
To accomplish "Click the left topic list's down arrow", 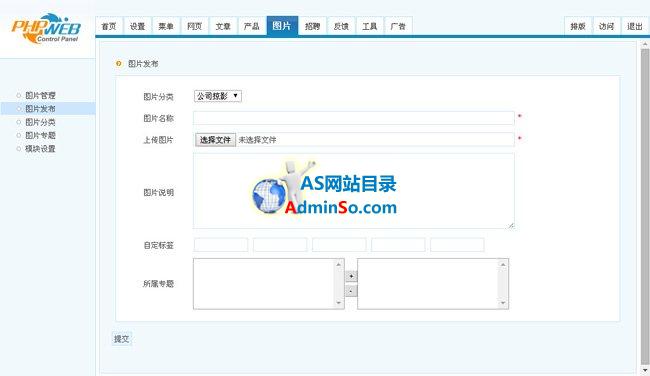I will 339,303.
